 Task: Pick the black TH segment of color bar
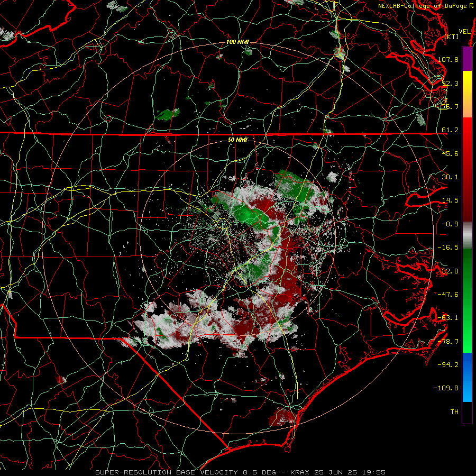click(x=467, y=412)
